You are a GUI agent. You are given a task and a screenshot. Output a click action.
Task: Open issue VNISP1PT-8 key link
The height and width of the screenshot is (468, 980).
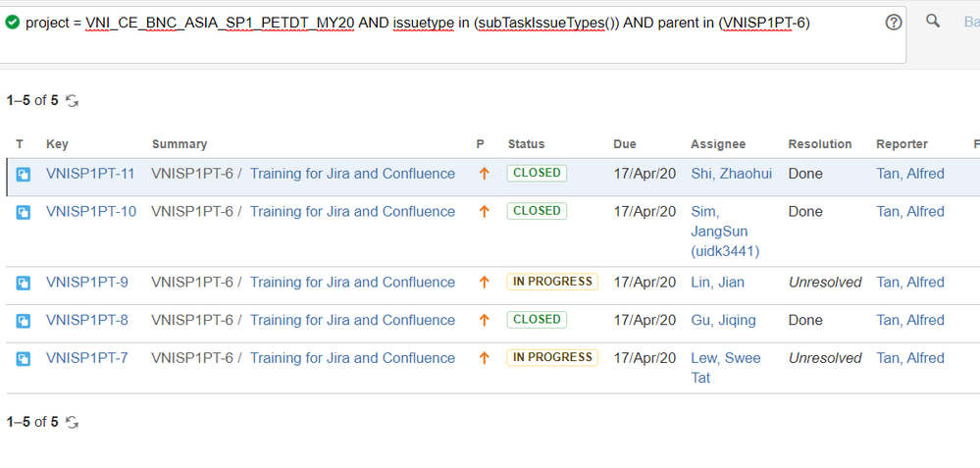coord(87,321)
